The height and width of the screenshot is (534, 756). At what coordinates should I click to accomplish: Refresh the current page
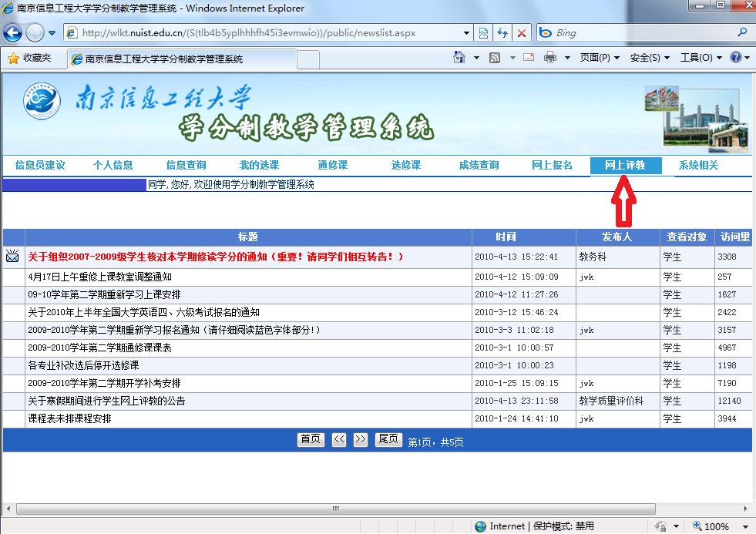tap(502, 32)
